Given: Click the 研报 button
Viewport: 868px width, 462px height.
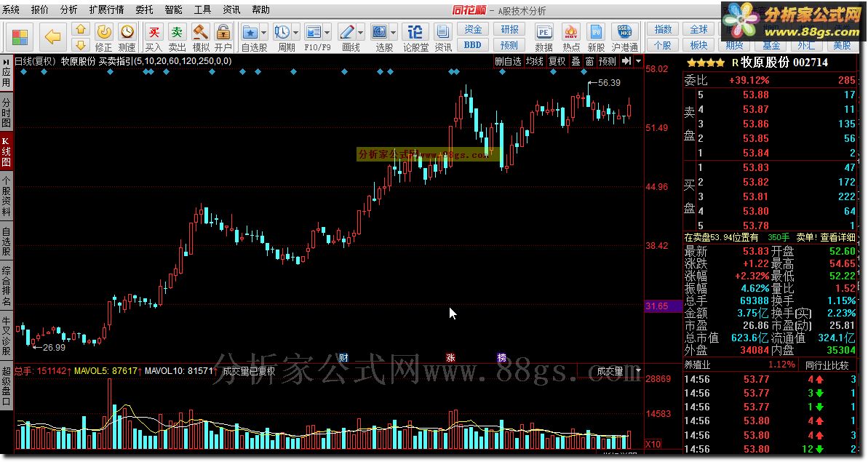Looking at the screenshot, I should (x=509, y=29).
